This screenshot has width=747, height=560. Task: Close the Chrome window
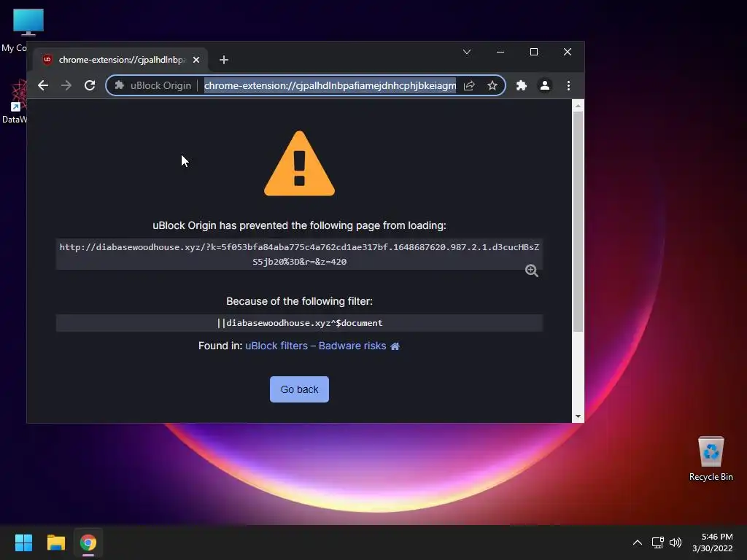(x=568, y=52)
